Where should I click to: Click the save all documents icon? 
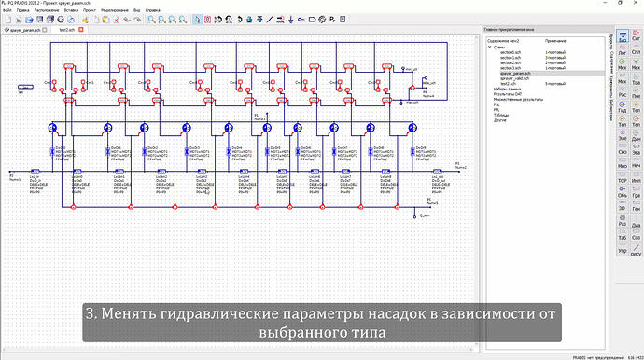click(50, 20)
